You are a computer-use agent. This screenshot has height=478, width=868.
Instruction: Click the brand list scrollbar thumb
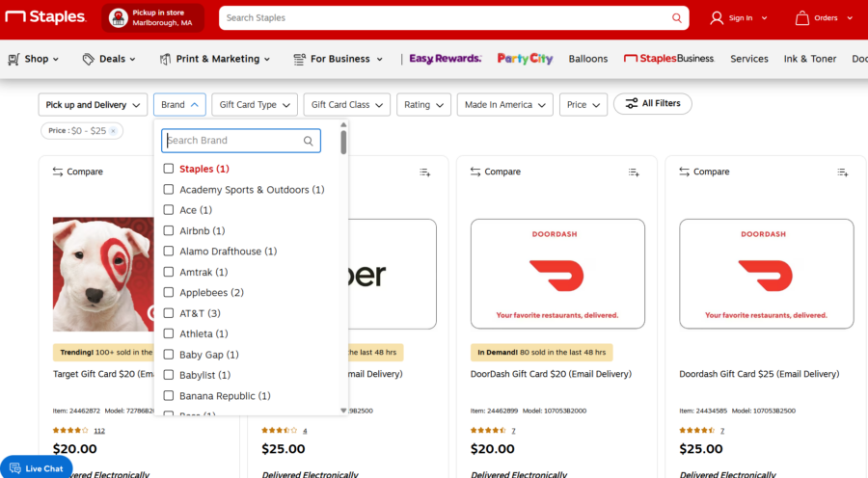click(x=343, y=142)
